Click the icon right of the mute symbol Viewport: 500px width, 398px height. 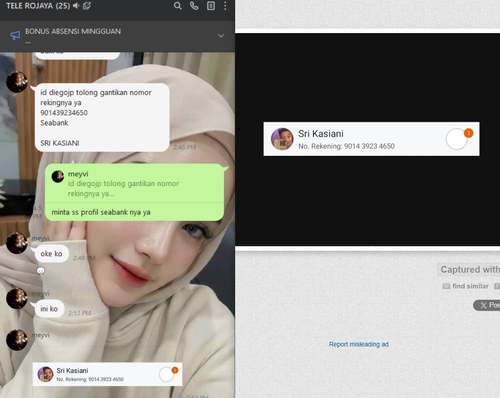point(87,6)
